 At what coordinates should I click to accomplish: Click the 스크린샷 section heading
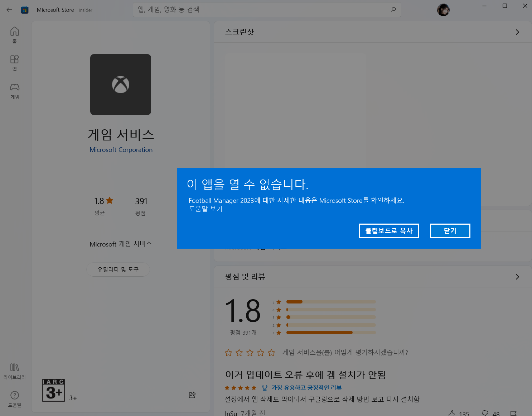[x=240, y=32]
